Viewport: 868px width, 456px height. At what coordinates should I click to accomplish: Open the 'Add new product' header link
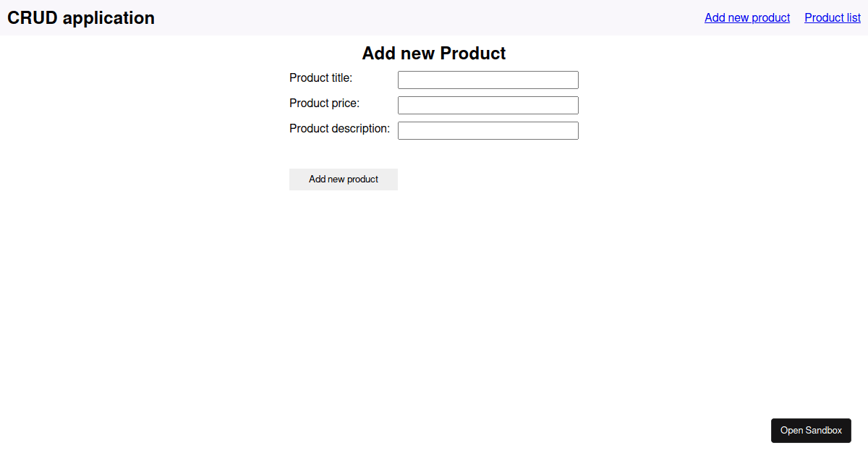pyautogui.click(x=747, y=17)
